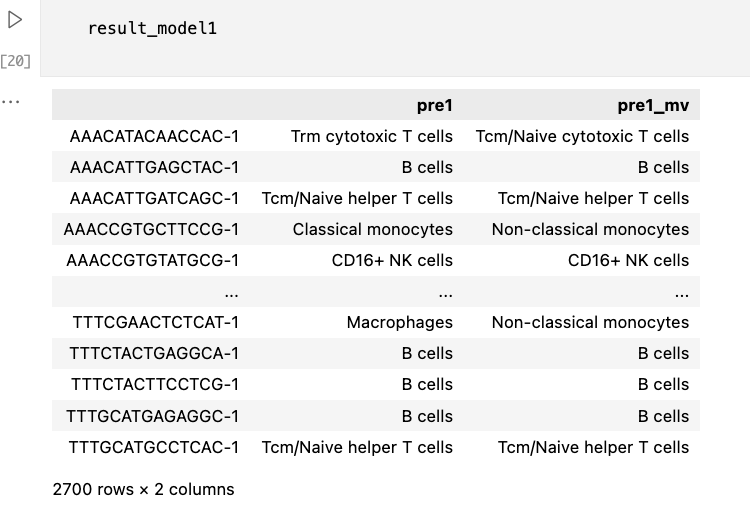The height and width of the screenshot is (518, 750).
Task: Click row index AAACCGTGTATGCG-1
Action: coord(153,260)
